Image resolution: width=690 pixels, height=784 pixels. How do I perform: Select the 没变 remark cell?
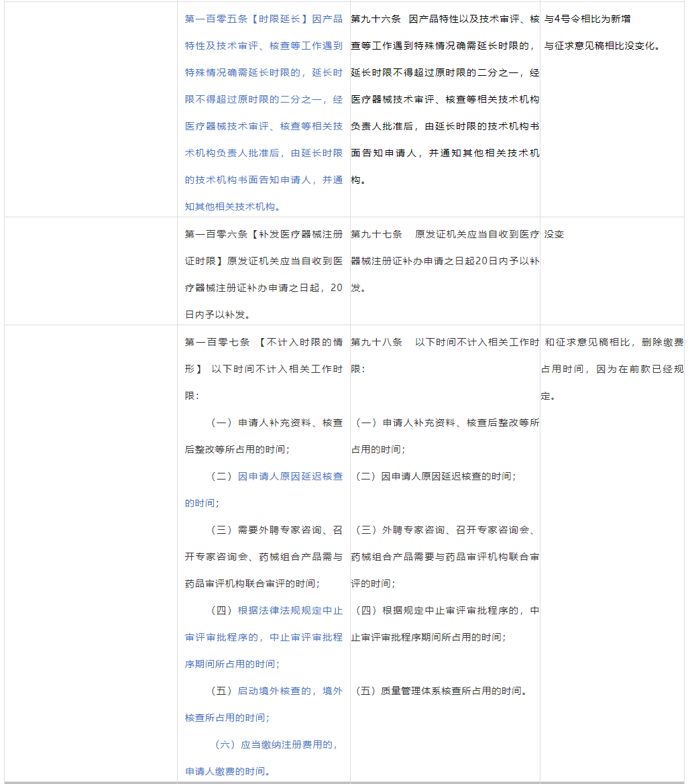point(554,234)
